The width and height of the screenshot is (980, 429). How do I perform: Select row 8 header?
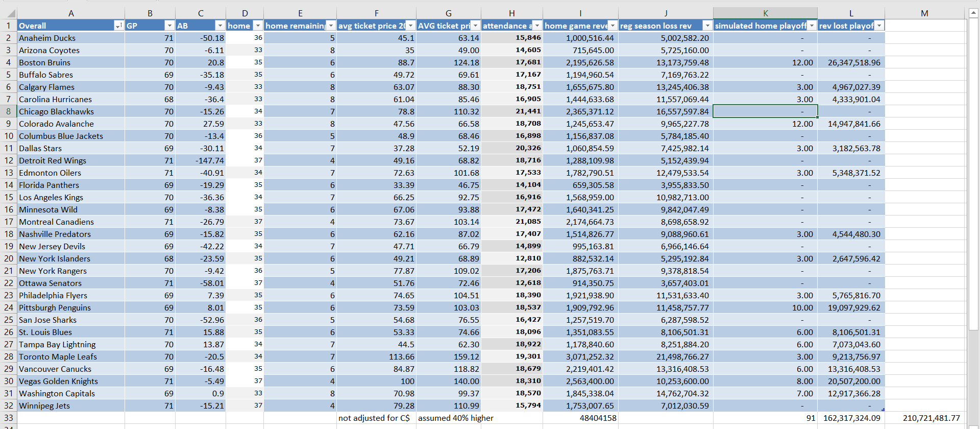(8, 111)
